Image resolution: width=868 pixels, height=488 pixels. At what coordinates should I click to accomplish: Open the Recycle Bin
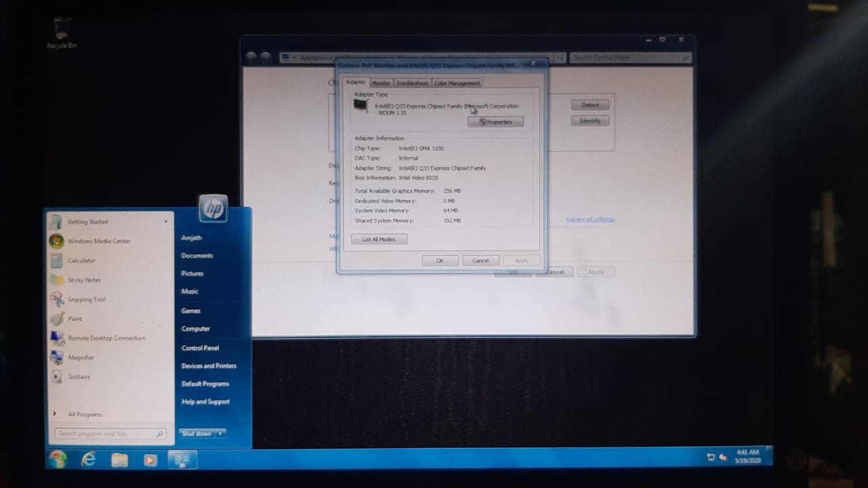[61, 30]
